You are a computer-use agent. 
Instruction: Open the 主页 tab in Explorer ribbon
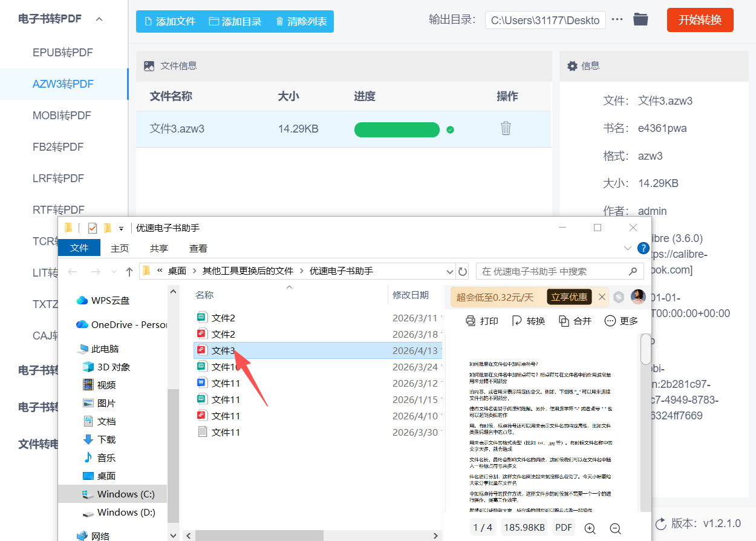click(120, 248)
